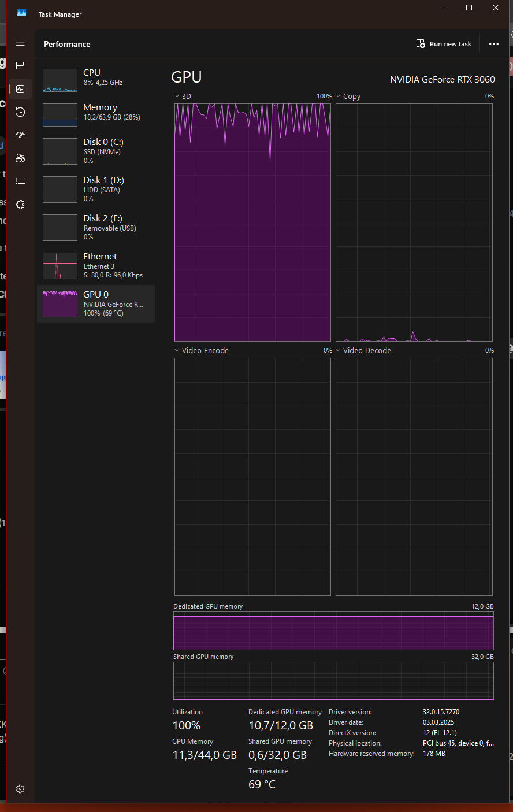Switch to the Details view
513x812 pixels.
(x=20, y=181)
